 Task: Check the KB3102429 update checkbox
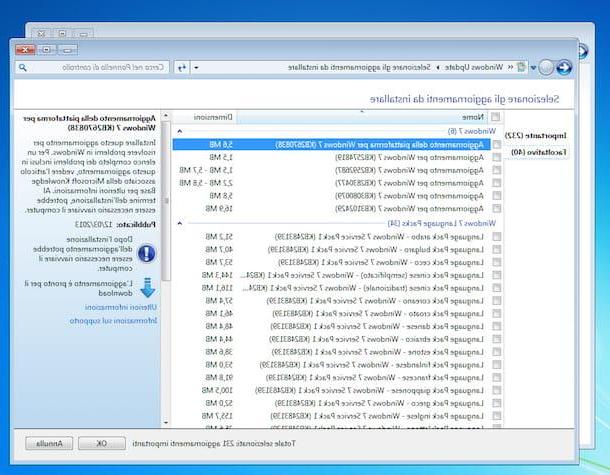(x=497, y=209)
